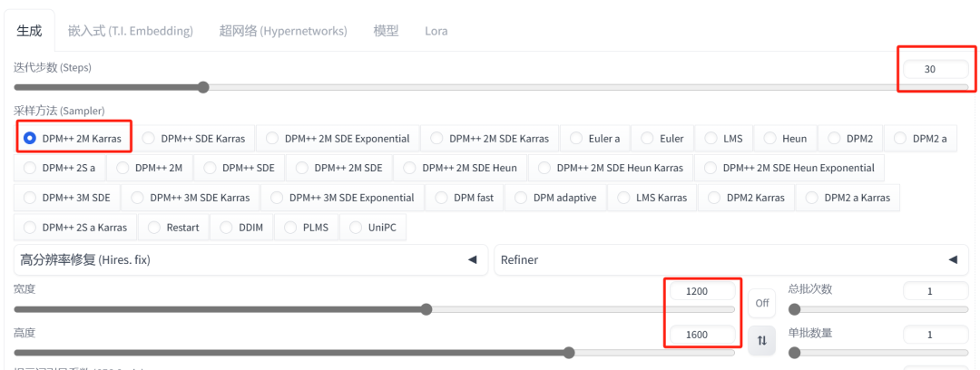Pick the LMS Karras sampler
Screen dimensions: 980x370
point(652,198)
